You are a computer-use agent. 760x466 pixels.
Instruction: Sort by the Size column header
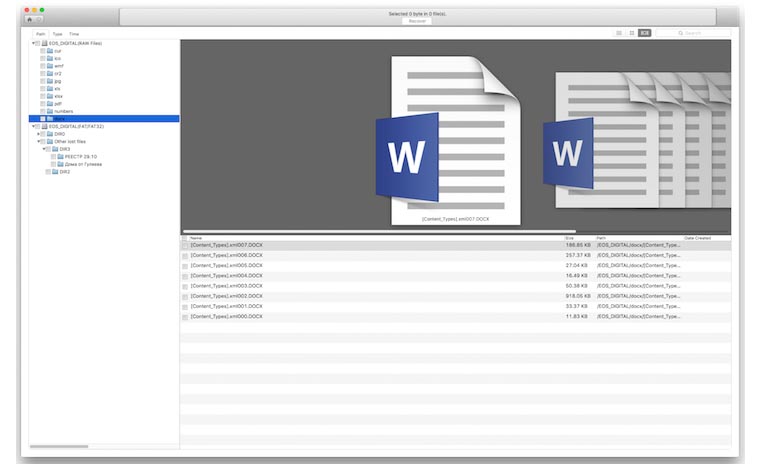pyautogui.click(x=570, y=238)
